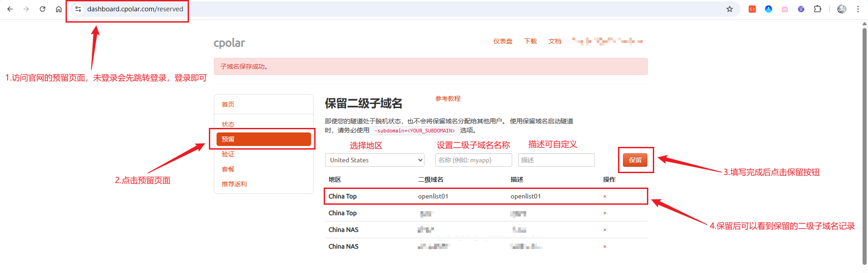Open 验证 in the sidebar
Screen dimensions: 868x273
pos(228,154)
